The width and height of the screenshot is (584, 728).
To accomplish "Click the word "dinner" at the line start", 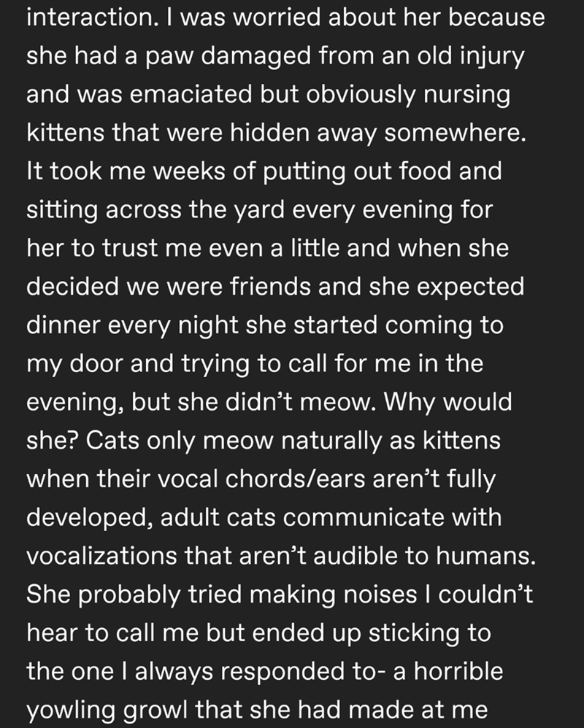I will [64, 325].
